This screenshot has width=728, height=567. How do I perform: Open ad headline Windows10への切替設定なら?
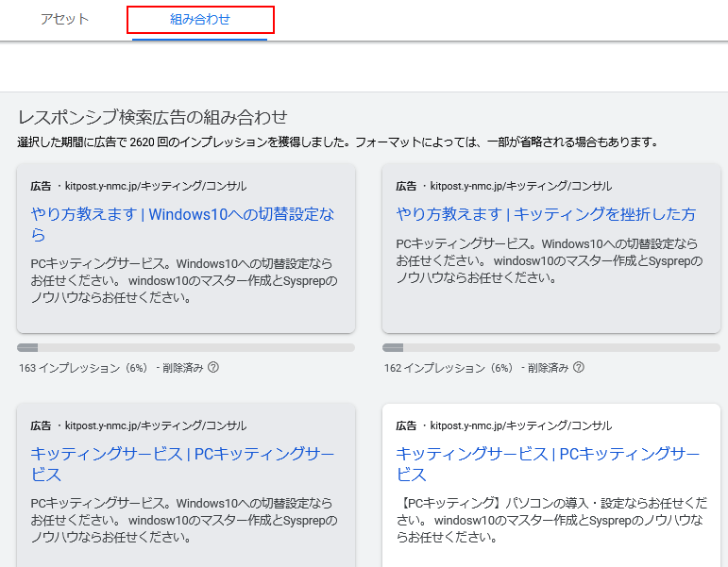pyautogui.click(x=182, y=225)
